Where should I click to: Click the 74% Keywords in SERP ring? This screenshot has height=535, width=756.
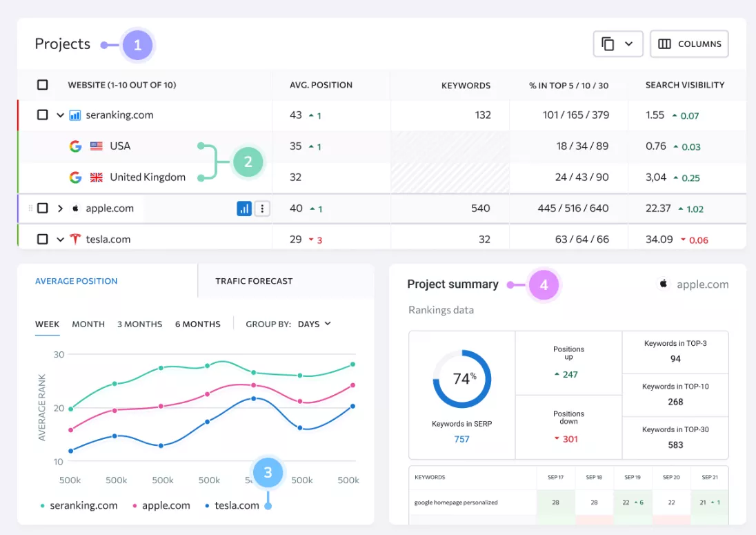[x=462, y=379]
